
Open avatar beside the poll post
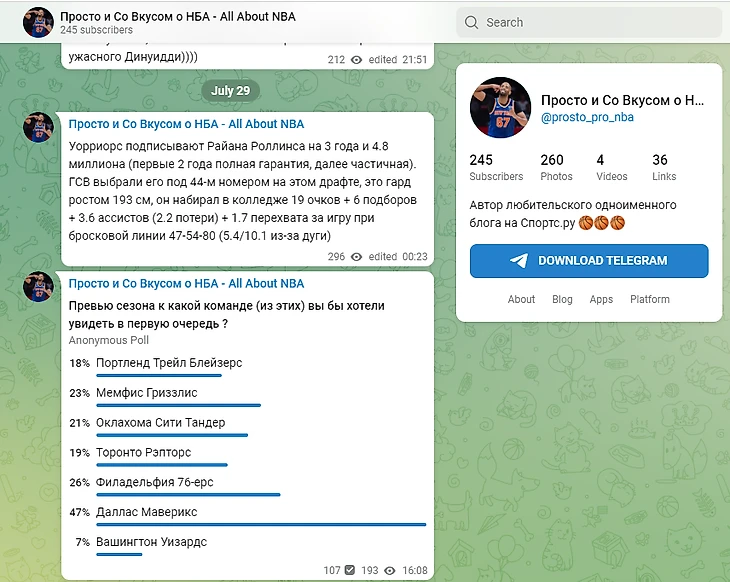(x=38, y=286)
